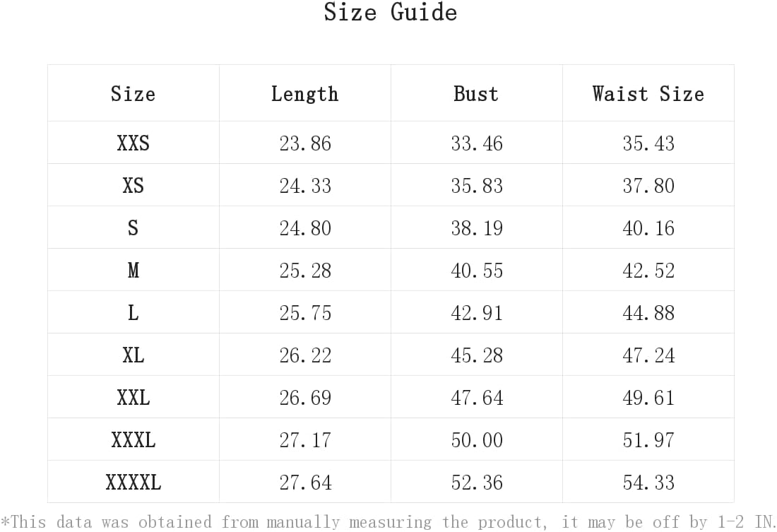
Task: Click the XL size row label
Action: pos(134,355)
